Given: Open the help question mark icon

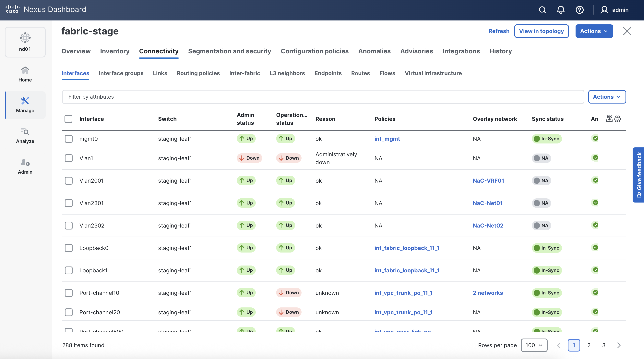Looking at the screenshot, I should 579,10.
